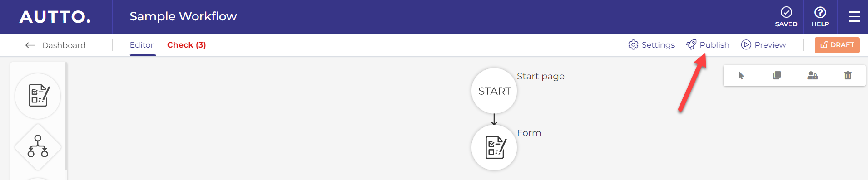The image size is (868, 180).
Task: Open the Check (3) tab
Action: pos(187,45)
